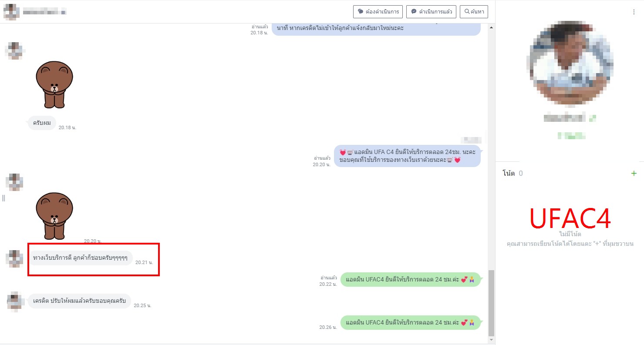
Task: Add a new note with the green plus icon
Action: coord(634,174)
